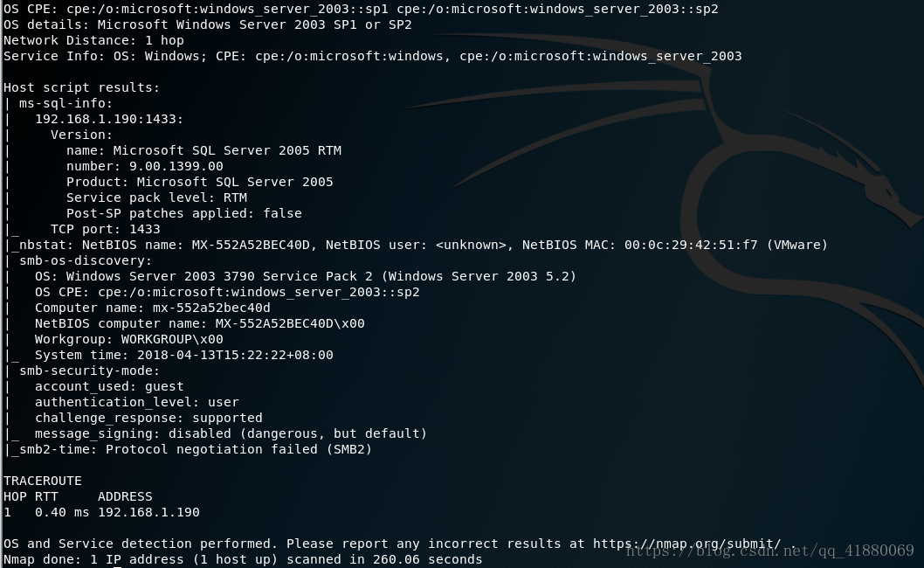Click 'NetBIOS computer name: MX-552A52BEC40D\x00'
924x568 pixels.
pos(200,323)
